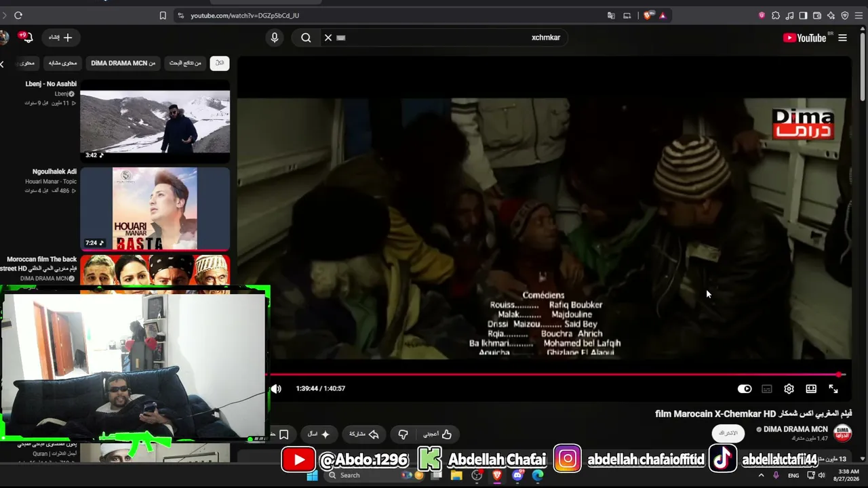Open the ENG language switcher

coord(793,476)
